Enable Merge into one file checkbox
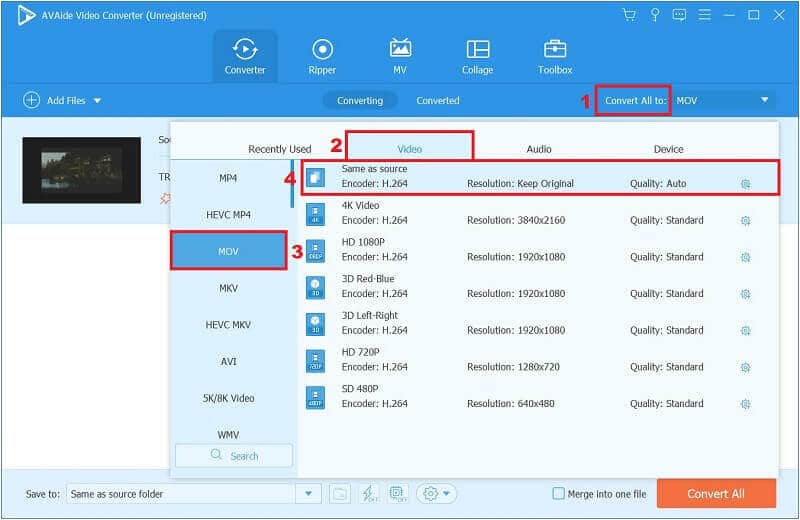 pyautogui.click(x=559, y=493)
